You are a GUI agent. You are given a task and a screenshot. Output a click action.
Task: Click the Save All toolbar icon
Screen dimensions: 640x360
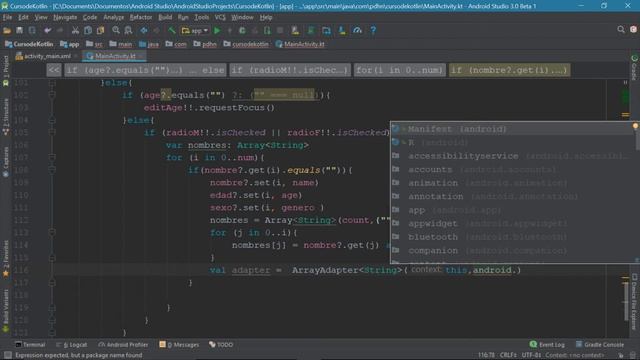(x=19, y=31)
